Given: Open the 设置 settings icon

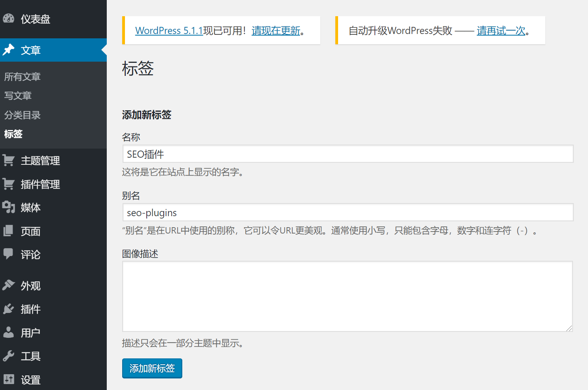Looking at the screenshot, I should (9, 379).
